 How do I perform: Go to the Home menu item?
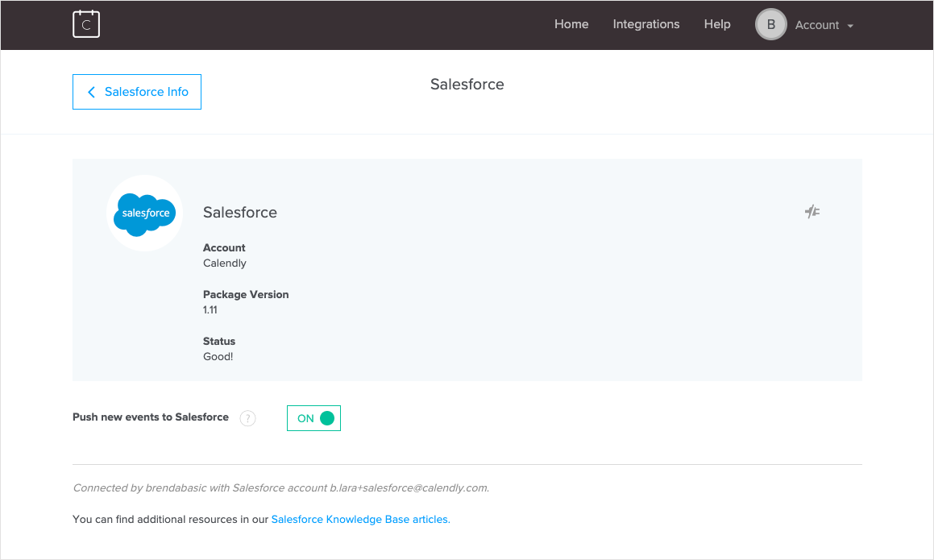pos(571,24)
